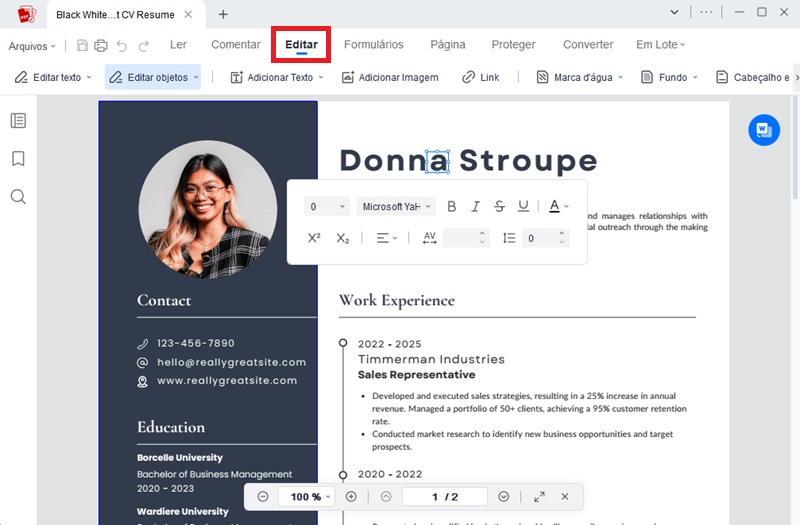Click the page number field 1 / 2
The height and width of the screenshot is (525, 800).
445,496
